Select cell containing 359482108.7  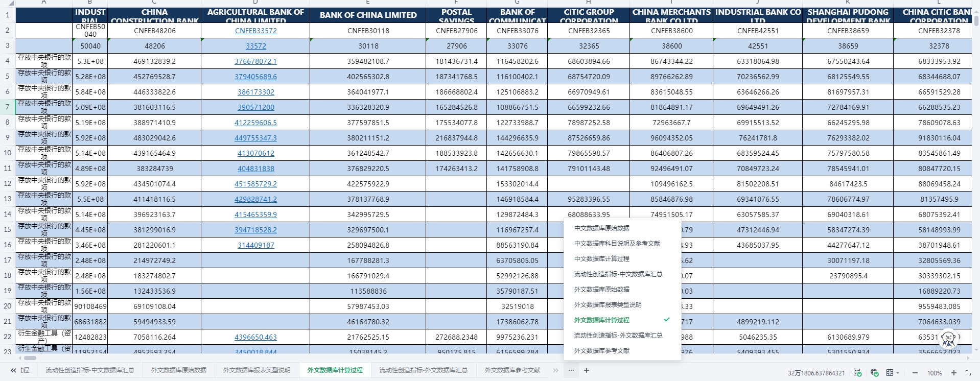pyautogui.click(x=368, y=61)
